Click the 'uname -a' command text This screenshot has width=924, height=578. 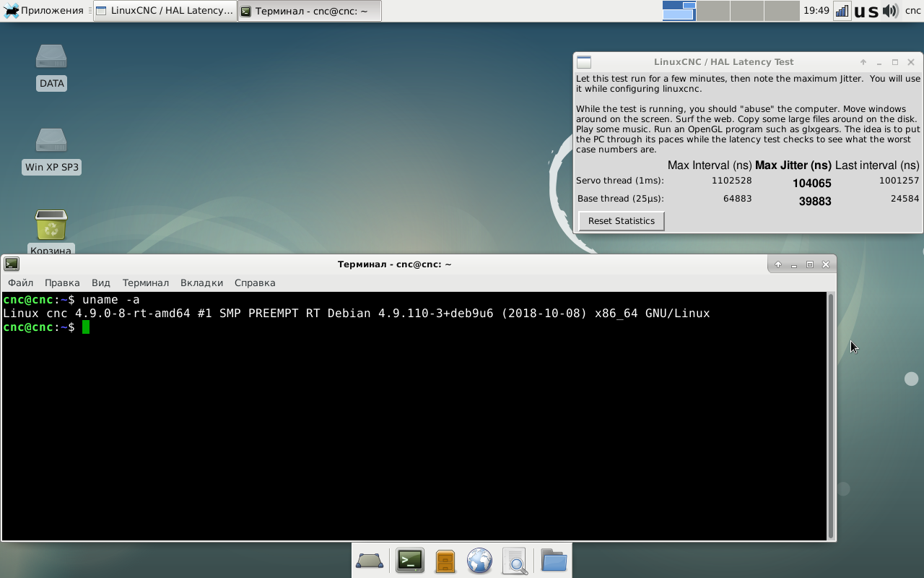[x=111, y=299]
